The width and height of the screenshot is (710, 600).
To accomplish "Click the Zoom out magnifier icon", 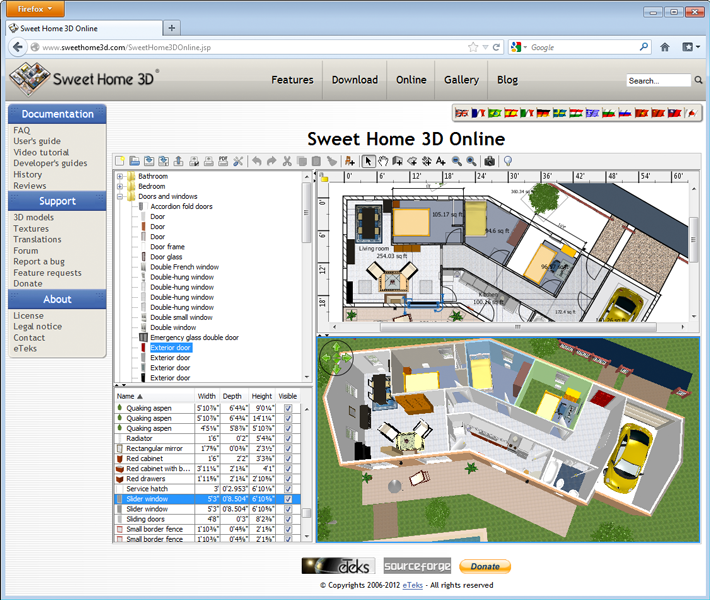I will (x=456, y=161).
